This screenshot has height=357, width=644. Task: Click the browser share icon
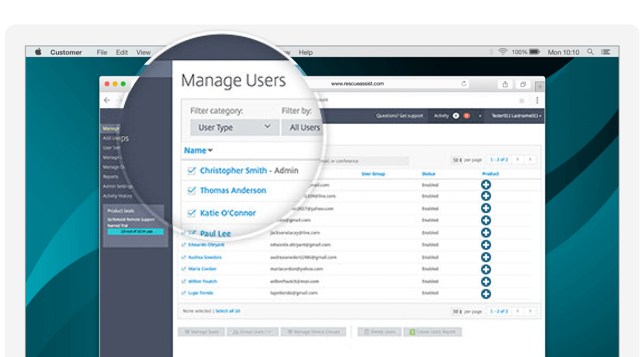[505, 84]
